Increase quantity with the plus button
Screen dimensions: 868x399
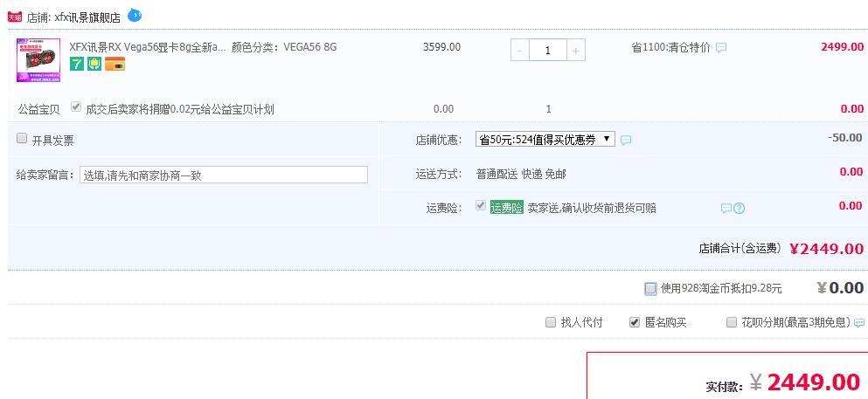click(x=576, y=51)
